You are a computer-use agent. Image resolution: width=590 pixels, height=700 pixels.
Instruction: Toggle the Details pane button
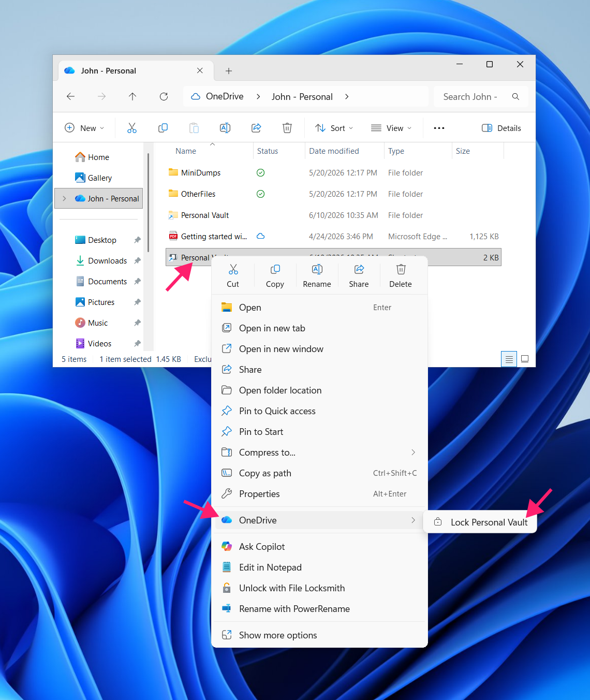(x=502, y=128)
